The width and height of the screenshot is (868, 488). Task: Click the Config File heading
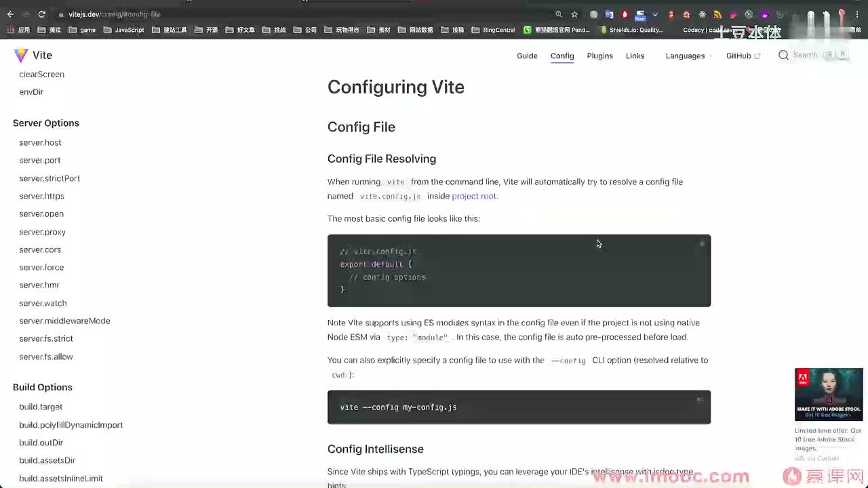point(361,127)
